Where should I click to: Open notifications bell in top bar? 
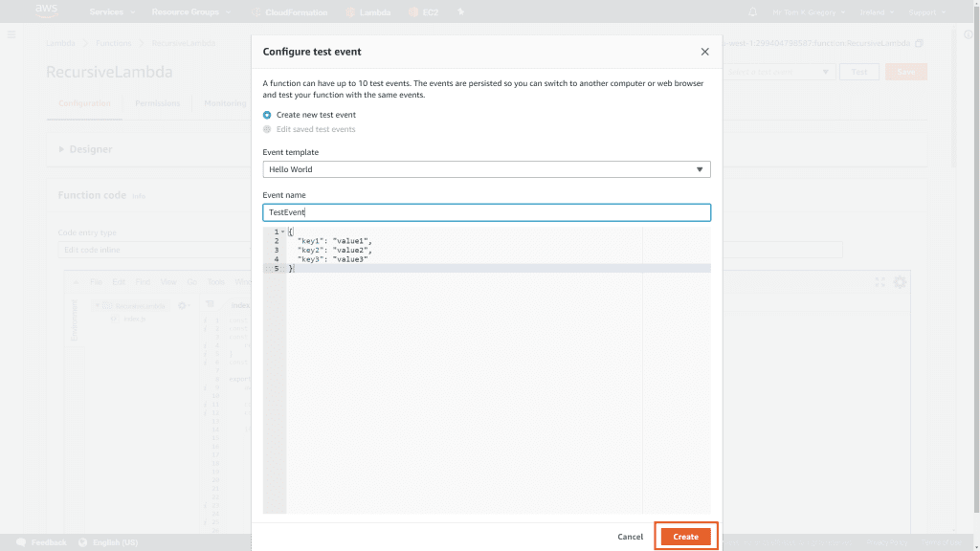[752, 12]
